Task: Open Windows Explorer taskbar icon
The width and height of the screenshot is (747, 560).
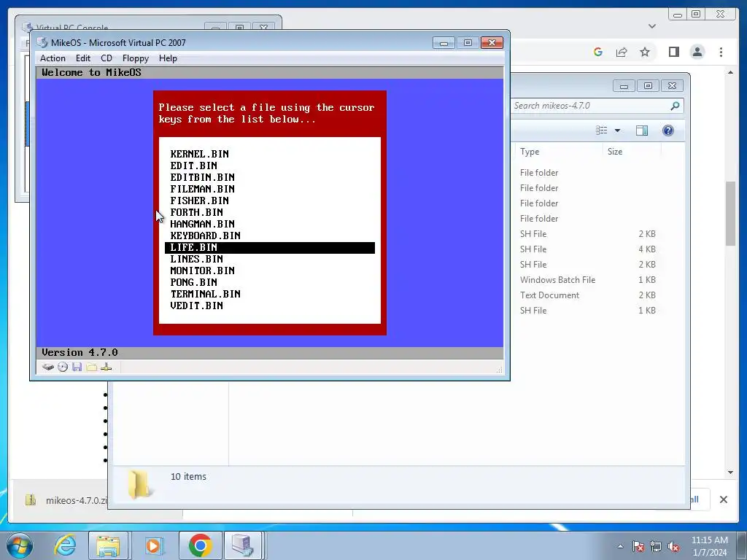Action: coord(108,545)
